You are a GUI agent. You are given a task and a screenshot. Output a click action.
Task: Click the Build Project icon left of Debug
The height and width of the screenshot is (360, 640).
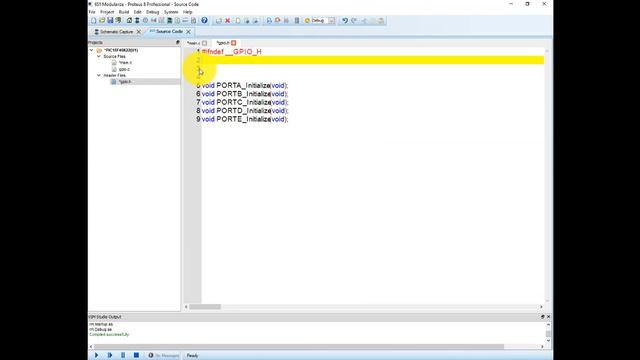click(x=269, y=20)
